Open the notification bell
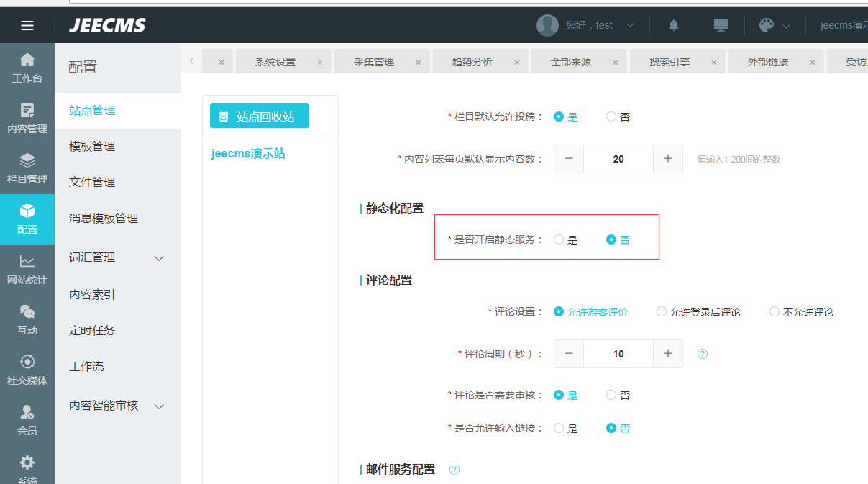This screenshot has height=484, width=868. point(674,25)
